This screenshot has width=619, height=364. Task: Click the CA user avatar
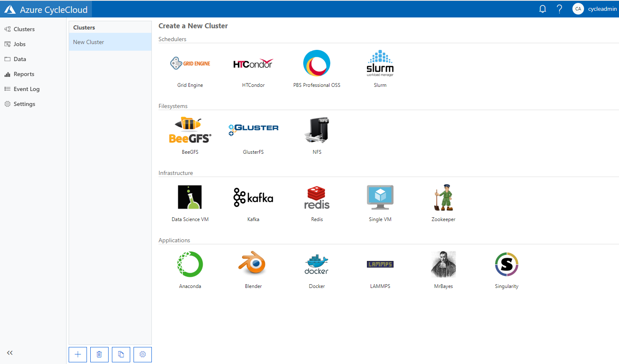click(578, 9)
